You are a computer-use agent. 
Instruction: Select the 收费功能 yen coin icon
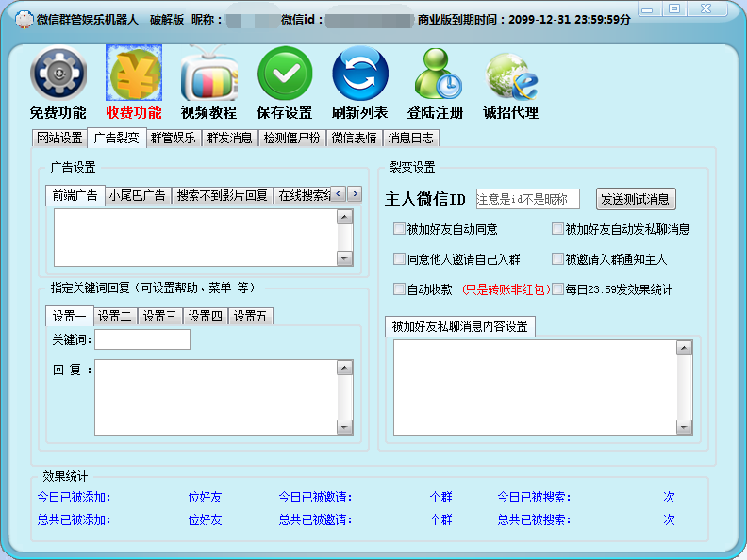tap(134, 74)
